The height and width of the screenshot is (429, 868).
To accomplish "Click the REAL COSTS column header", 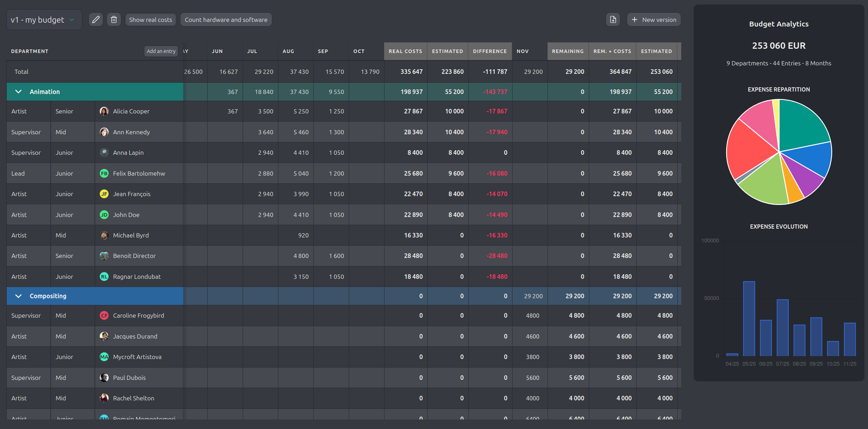I will (x=405, y=51).
